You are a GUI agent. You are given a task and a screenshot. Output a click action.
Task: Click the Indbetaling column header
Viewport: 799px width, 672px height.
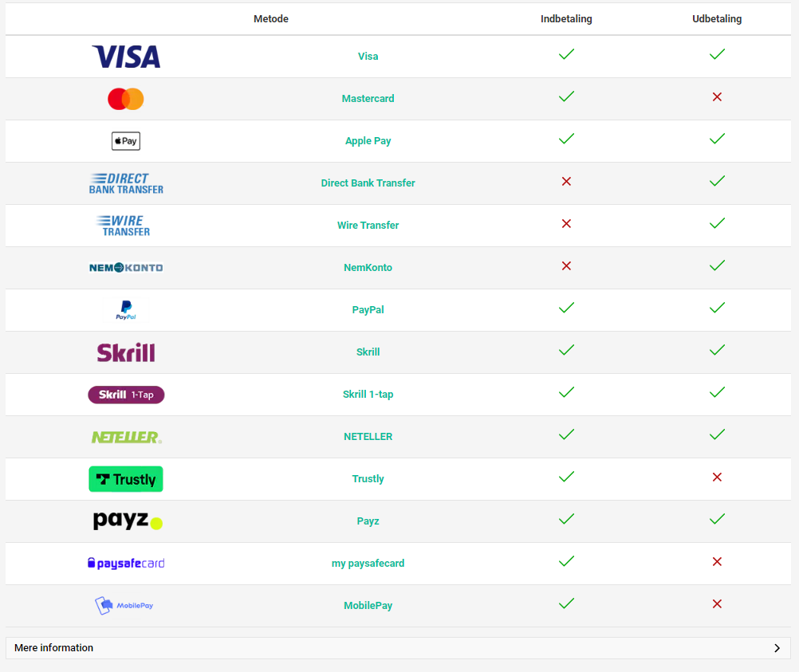566,19
